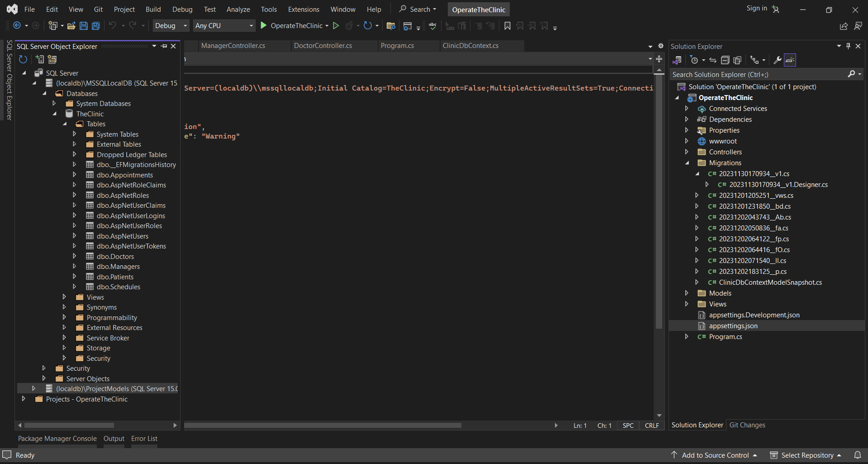Collapse the Migrations folder in Solution Explorer
This screenshot has height=464, width=868.
(x=687, y=163)
